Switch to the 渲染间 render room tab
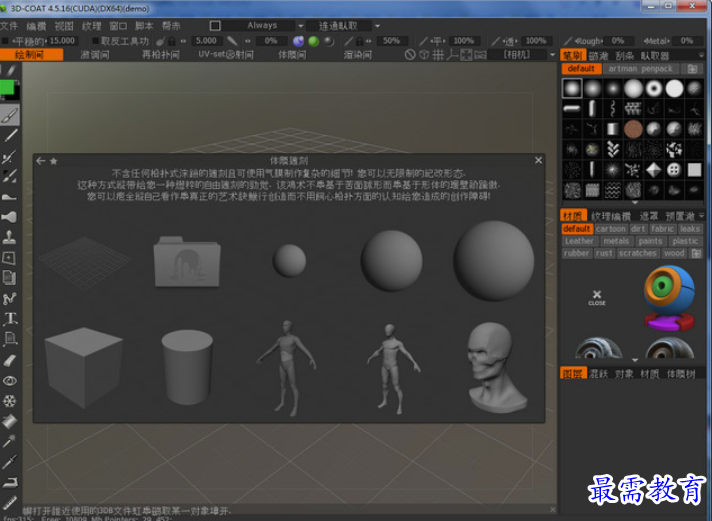The width and height of the screenshot is (712, 521). tap(357, 55)
